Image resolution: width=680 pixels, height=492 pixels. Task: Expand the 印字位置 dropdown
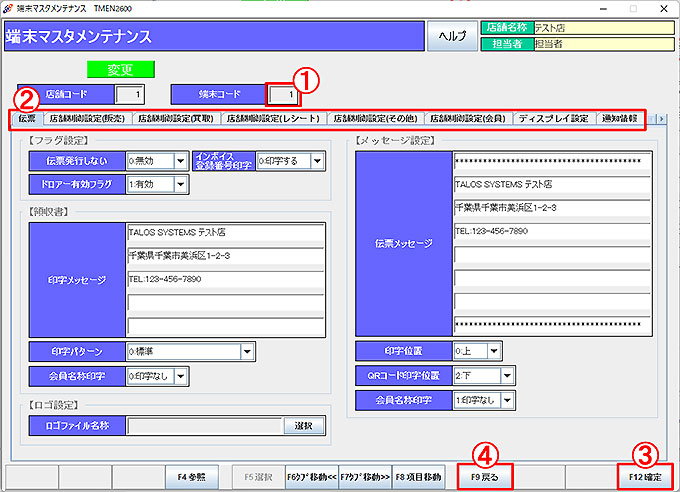[494, 351]
